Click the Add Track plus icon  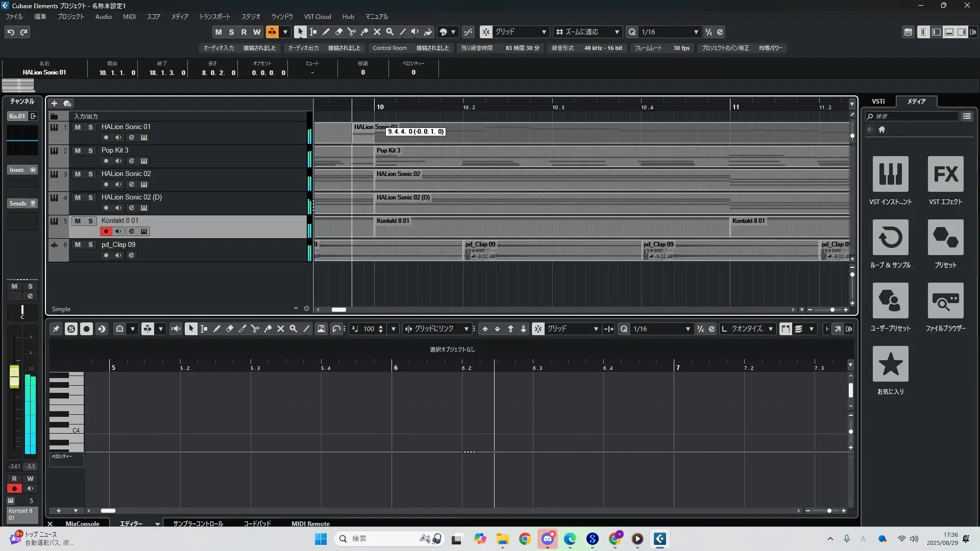[x=54, y=104]
